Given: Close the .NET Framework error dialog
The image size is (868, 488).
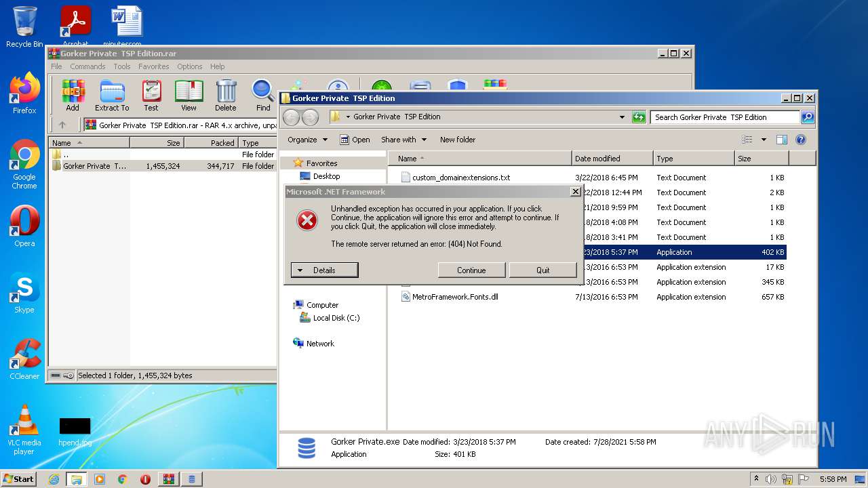Looking at the screenshot, I should click(576, 192).
